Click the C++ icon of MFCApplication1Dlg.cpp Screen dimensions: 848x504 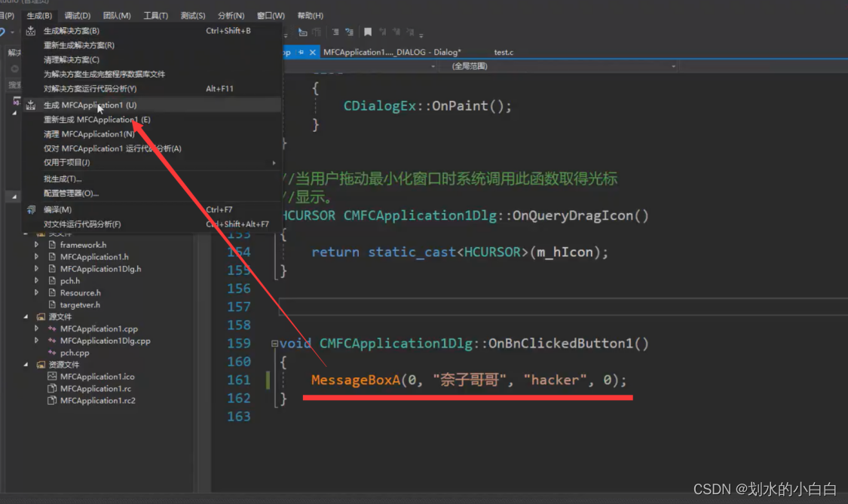(x=52, y=341)
